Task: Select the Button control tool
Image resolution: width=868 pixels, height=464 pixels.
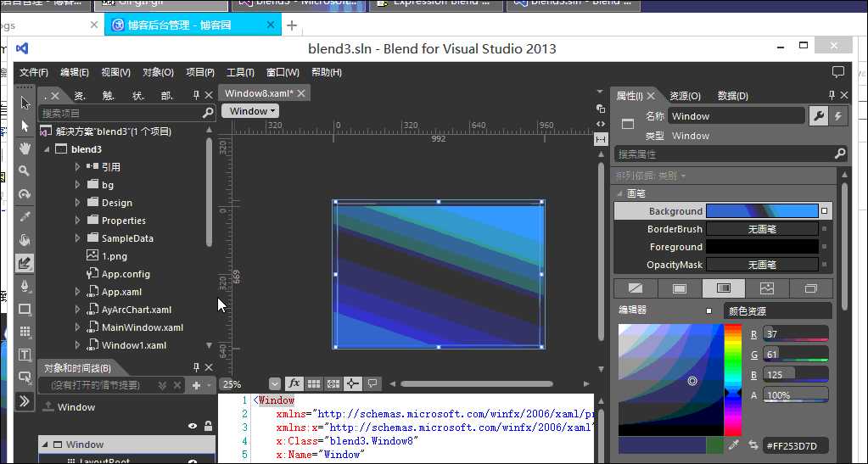Action: pos(25,377)
